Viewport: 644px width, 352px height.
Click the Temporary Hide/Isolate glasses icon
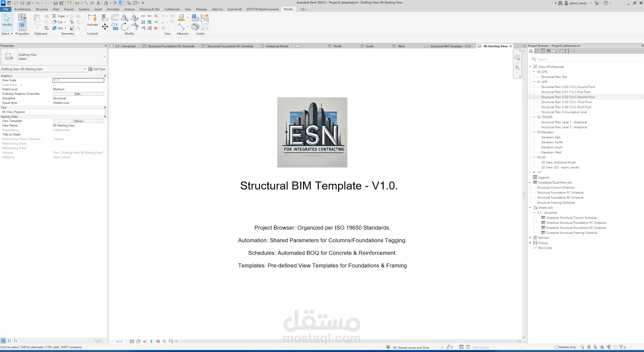tap(145, 341)
